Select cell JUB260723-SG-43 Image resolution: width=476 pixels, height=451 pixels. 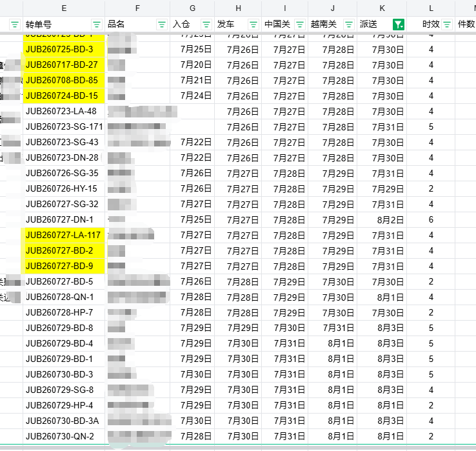pyautogui.click(x=64, y=142)
